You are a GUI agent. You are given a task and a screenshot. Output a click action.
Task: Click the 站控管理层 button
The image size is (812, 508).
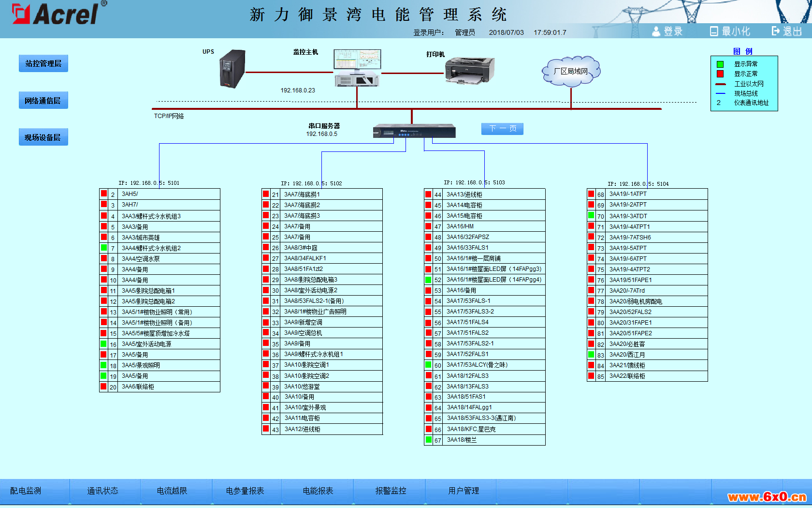[x=43, y=63]
